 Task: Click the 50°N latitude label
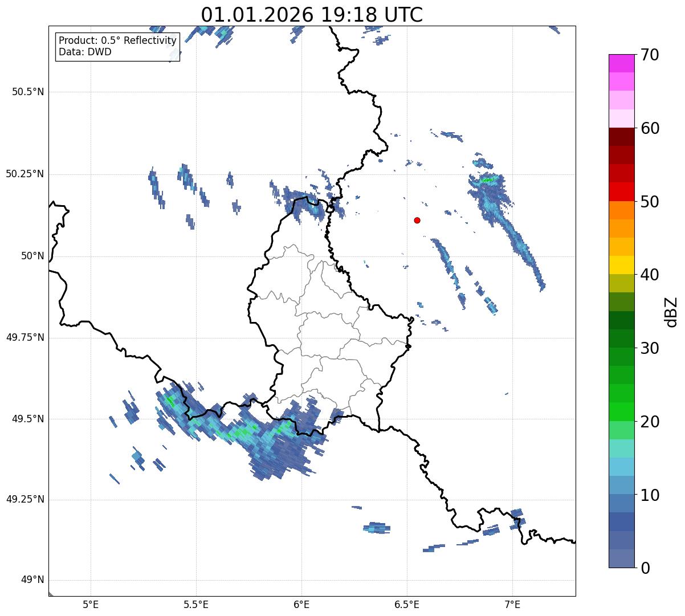click(32, 256)
